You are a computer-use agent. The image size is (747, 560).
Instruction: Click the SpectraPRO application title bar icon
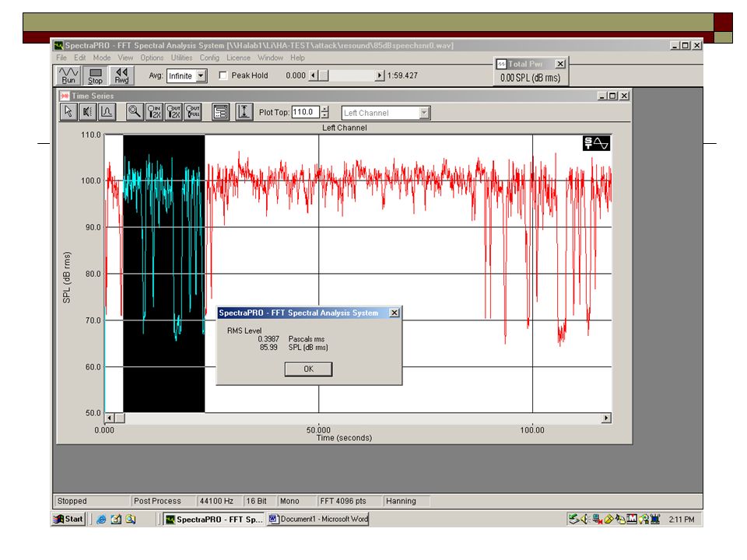coord(58,45)
